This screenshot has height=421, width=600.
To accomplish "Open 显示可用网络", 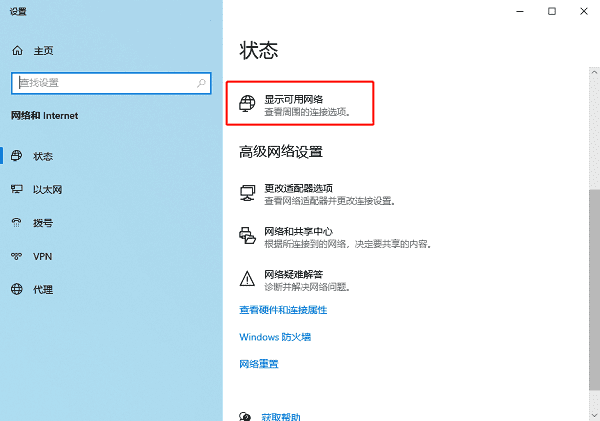I will [x=293, y=99].
